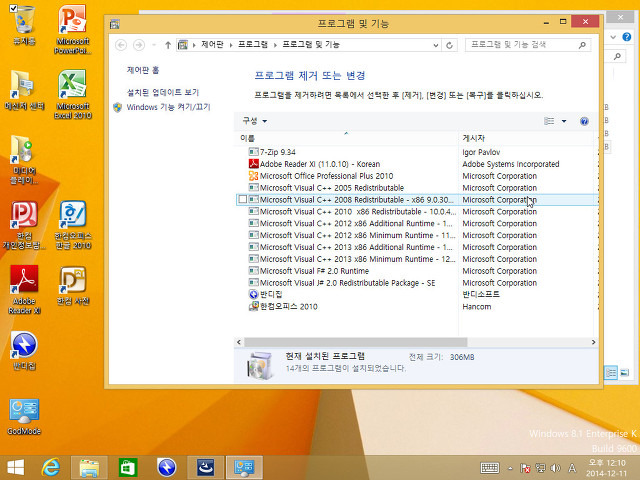Screen dimensions: 640x480
Task: Toggle the Recycle Bin icon checkbox
Action: point(13,8)
